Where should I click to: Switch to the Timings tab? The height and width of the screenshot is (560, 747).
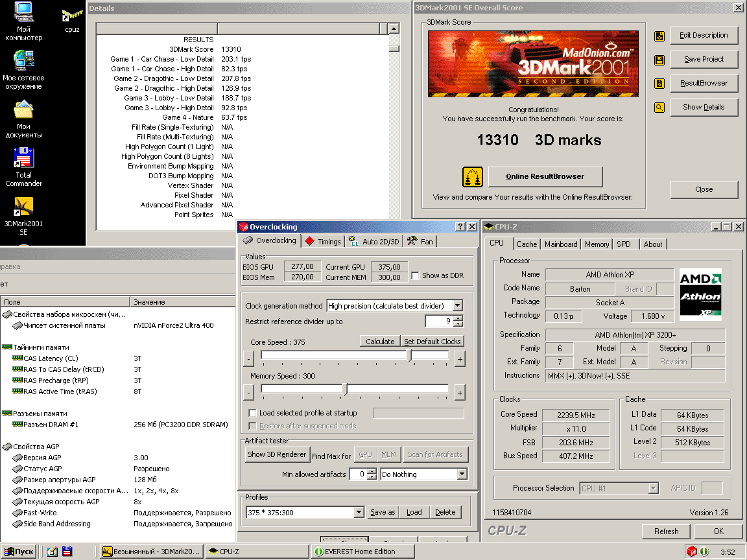click(322, 241)
